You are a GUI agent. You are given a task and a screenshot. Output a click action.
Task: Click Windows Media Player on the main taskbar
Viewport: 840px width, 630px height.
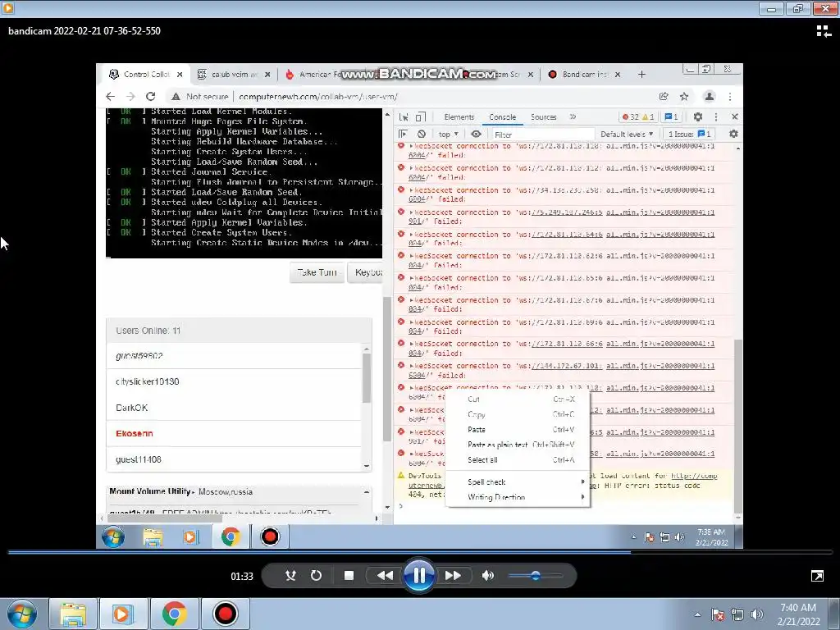(x=123, y=614)
